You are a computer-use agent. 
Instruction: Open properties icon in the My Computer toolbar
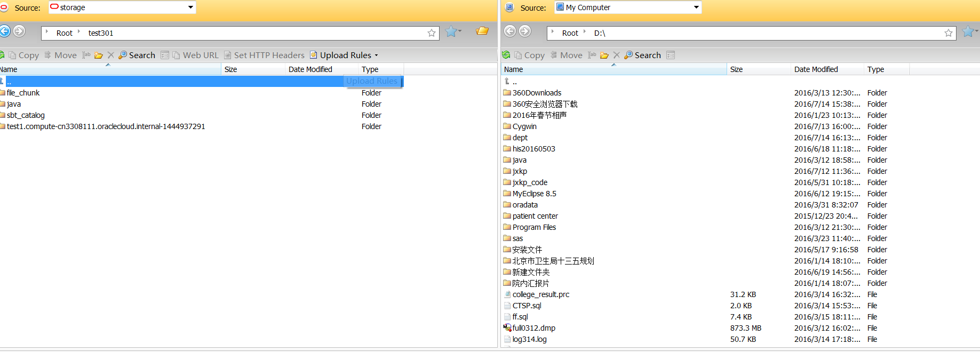671,55
